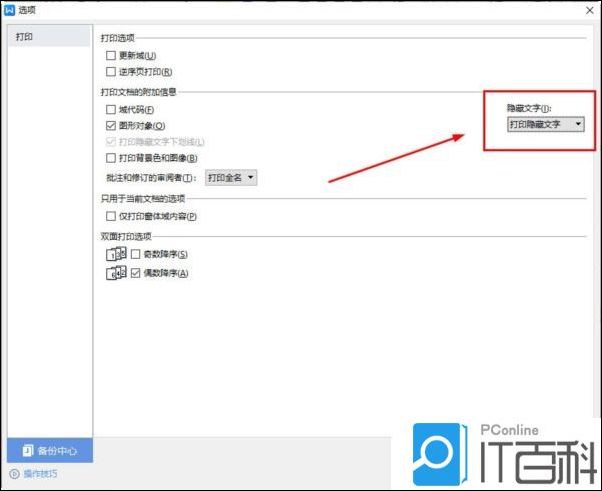Uncheck the 图形对象(O) checkbox
Image resolution: width=602 pixels, height=491 pixels.
tap(111, 126)
